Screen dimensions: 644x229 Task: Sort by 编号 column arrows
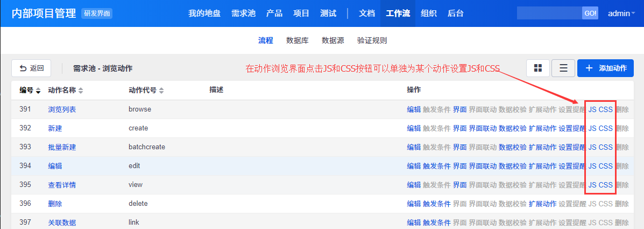[39, 91]
